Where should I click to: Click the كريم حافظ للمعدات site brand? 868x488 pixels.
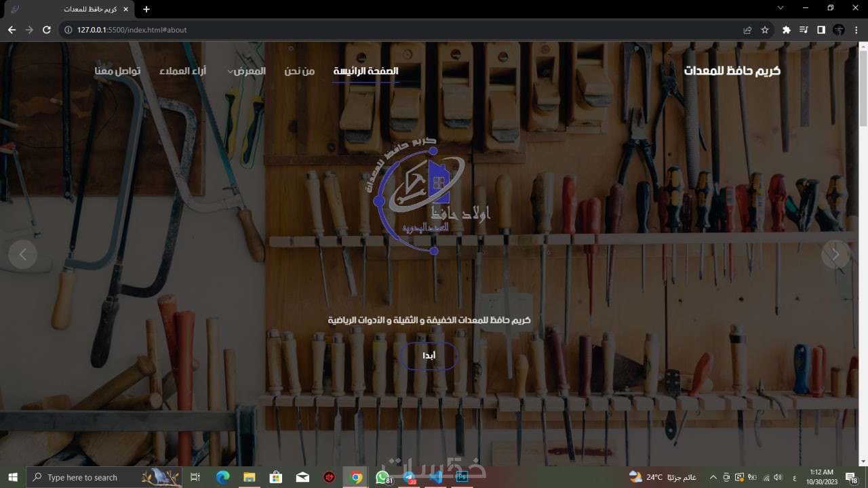pos(732,70)
